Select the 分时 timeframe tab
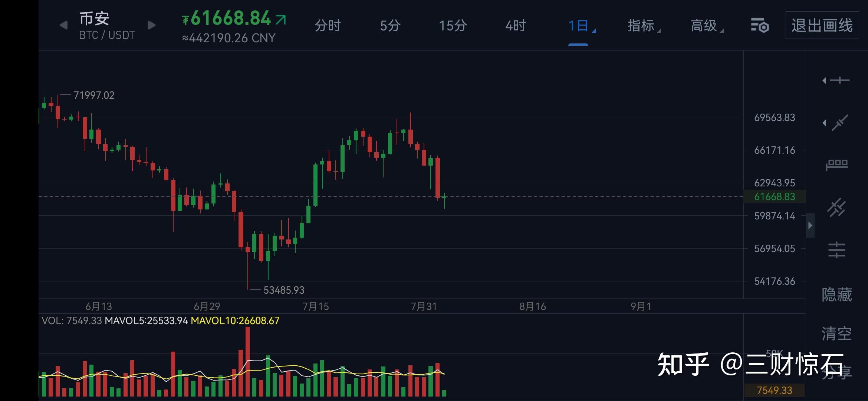This screenshot has width=868, height=401. coord(328,25)
